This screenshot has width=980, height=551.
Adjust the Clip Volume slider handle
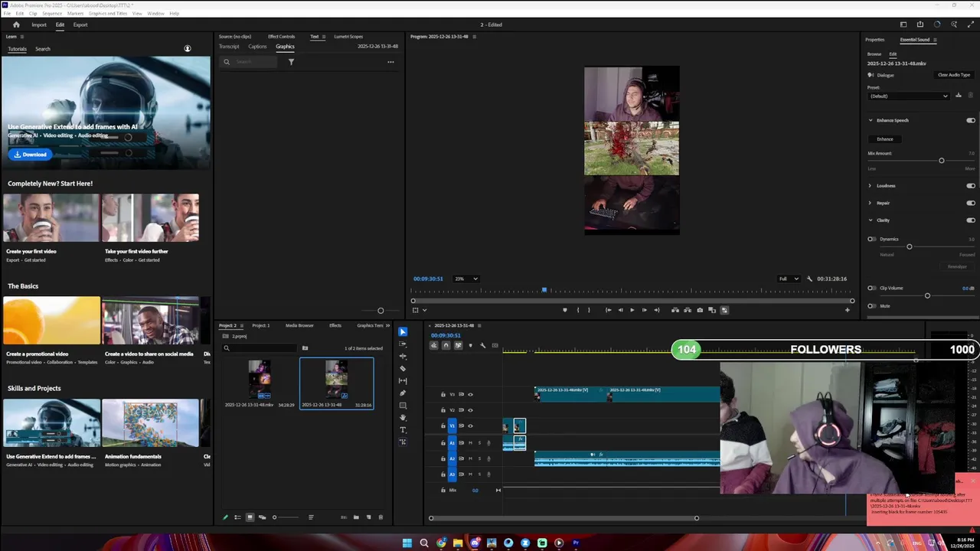[927, 295]
